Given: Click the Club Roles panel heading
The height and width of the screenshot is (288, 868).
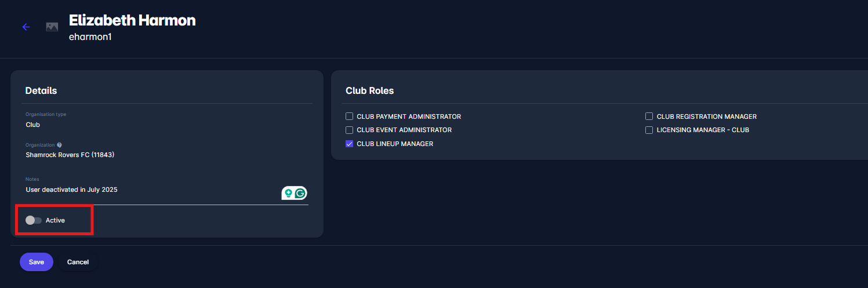Looking at the screenshot, I should pos(369,90).
